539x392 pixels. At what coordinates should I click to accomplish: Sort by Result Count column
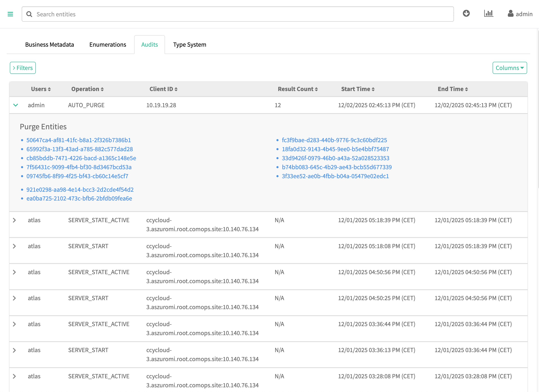(316, 89)
